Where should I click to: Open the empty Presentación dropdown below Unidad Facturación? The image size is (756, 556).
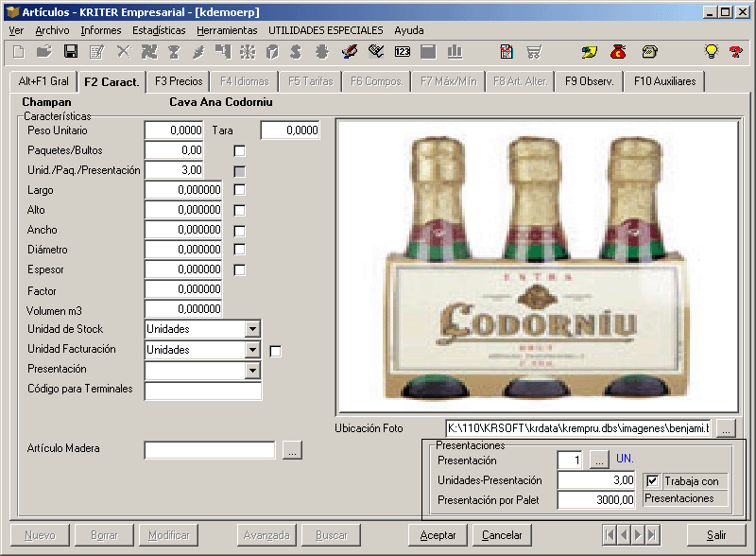pos(252,370)
